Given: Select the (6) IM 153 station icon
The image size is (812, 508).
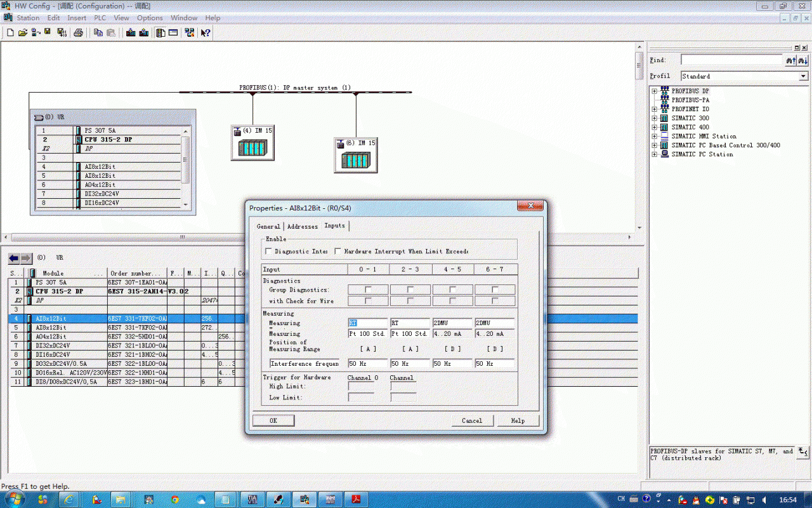Looking at the screenshot, I should coord(356,154).
